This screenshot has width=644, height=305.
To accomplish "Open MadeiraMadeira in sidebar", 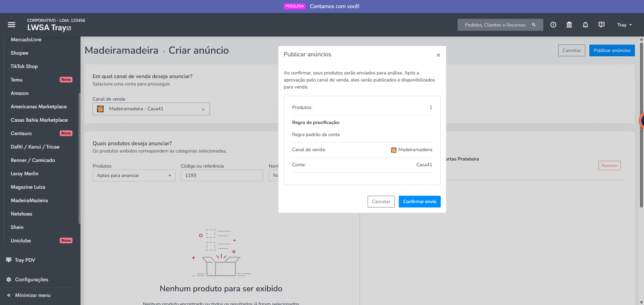I will tap(29, 200).
